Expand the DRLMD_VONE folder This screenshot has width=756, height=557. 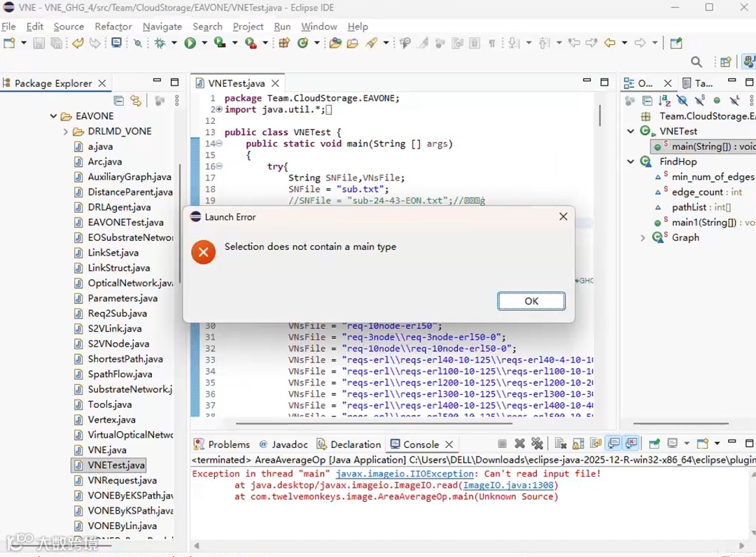tap(66, 132)
